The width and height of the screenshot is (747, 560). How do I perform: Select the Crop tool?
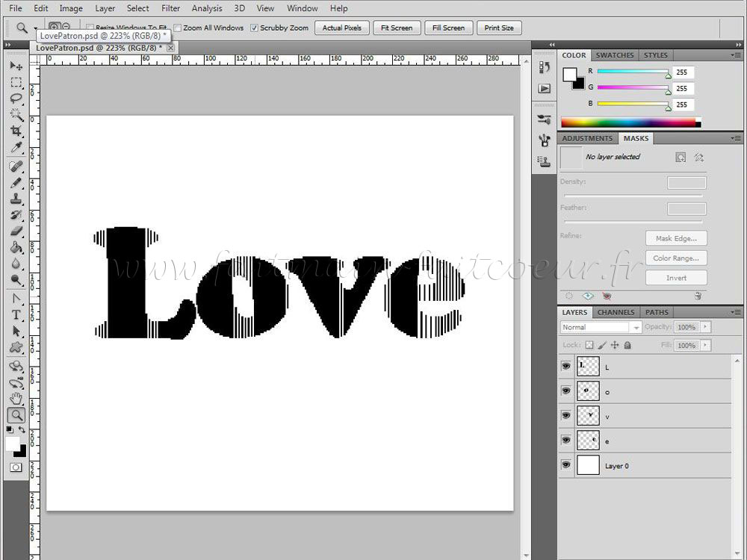16,131
